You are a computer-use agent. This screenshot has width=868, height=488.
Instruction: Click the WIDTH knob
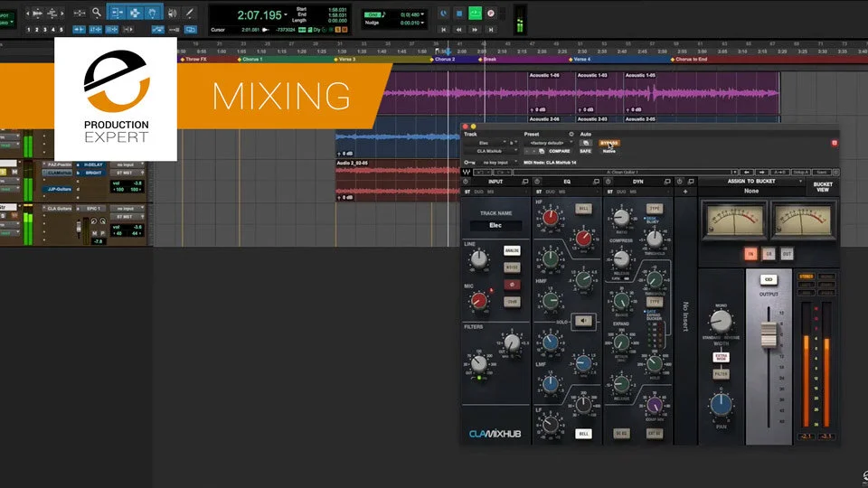[721, 322]
